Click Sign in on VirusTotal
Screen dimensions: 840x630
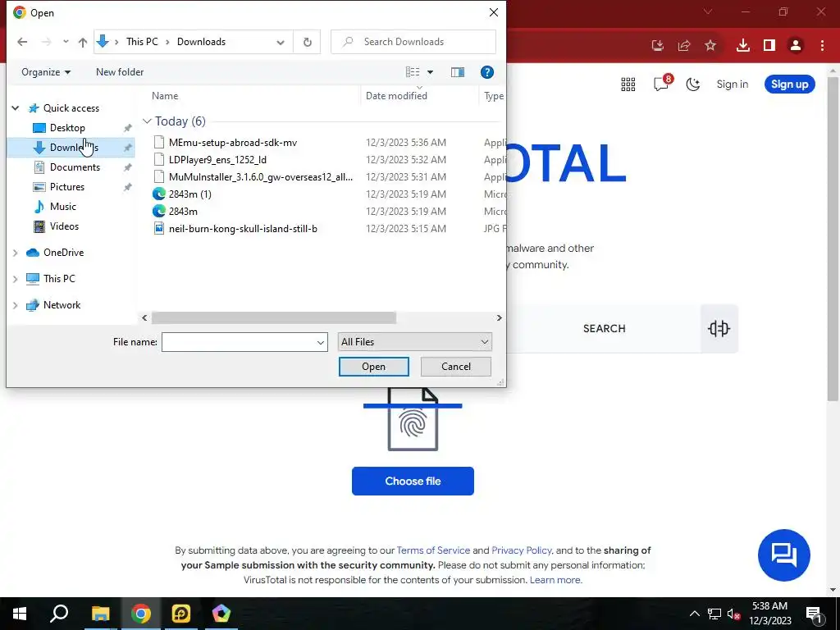733,84
